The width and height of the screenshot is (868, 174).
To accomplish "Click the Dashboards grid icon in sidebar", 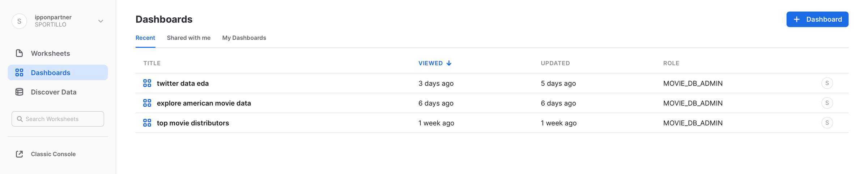I will [x=19, y=73].
